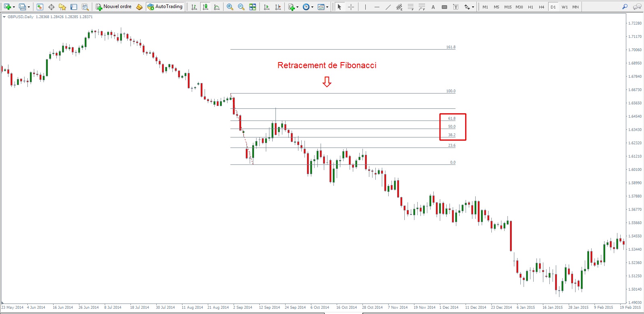The width and height of the screenshot is (644, 314).
Task: Toggle chart auto scroll
Action: point(267,7)
